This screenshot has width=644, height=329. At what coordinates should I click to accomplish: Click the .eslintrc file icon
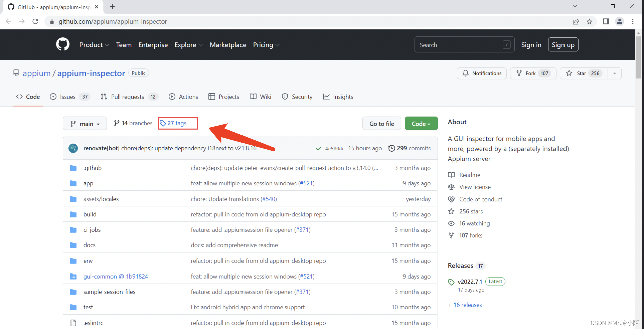(73, 323)
